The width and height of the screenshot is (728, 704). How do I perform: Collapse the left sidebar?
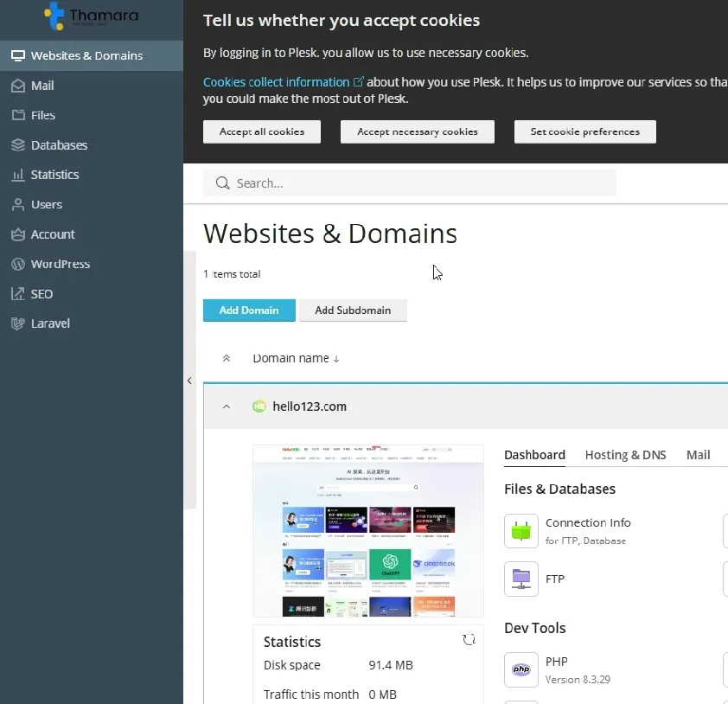pos(189,381)
